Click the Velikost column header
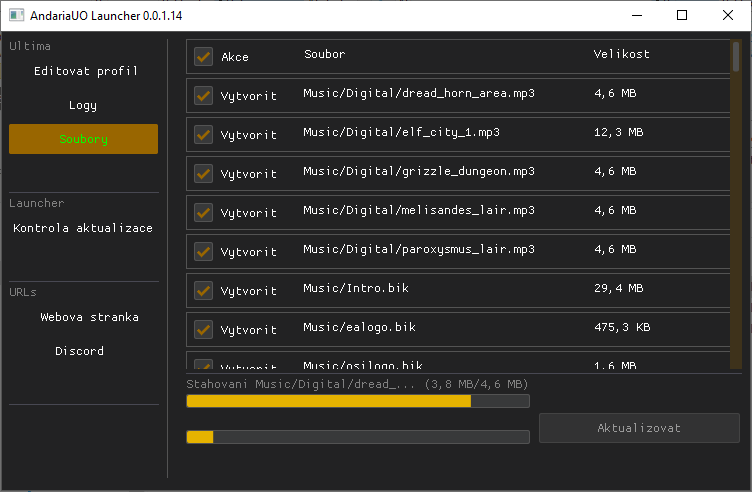 click(621, 55)
